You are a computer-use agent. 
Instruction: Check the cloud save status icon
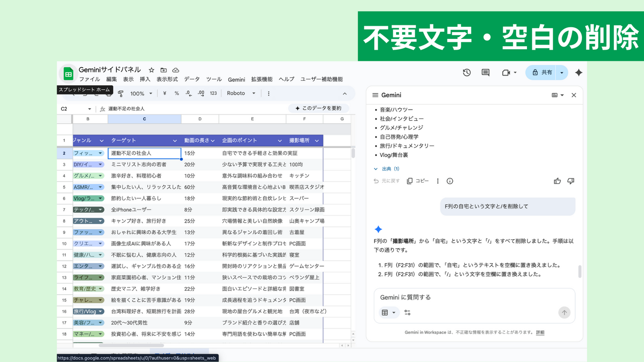[x=176, y=70]
